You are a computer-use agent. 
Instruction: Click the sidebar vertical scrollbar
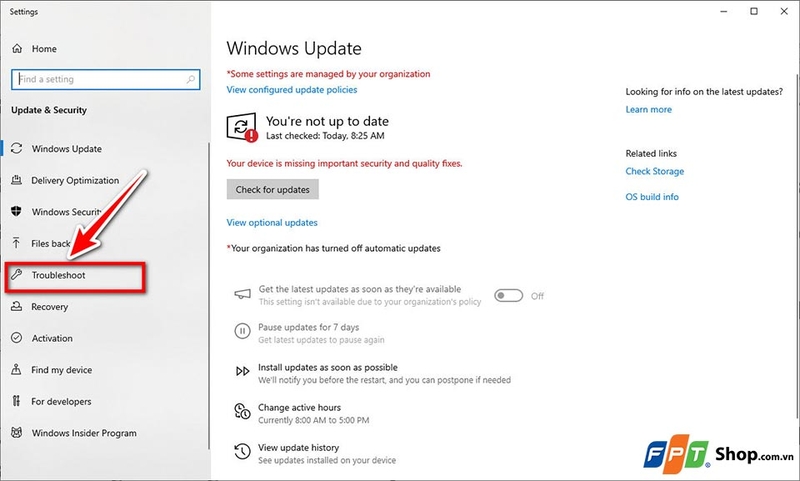click(208, 296)
